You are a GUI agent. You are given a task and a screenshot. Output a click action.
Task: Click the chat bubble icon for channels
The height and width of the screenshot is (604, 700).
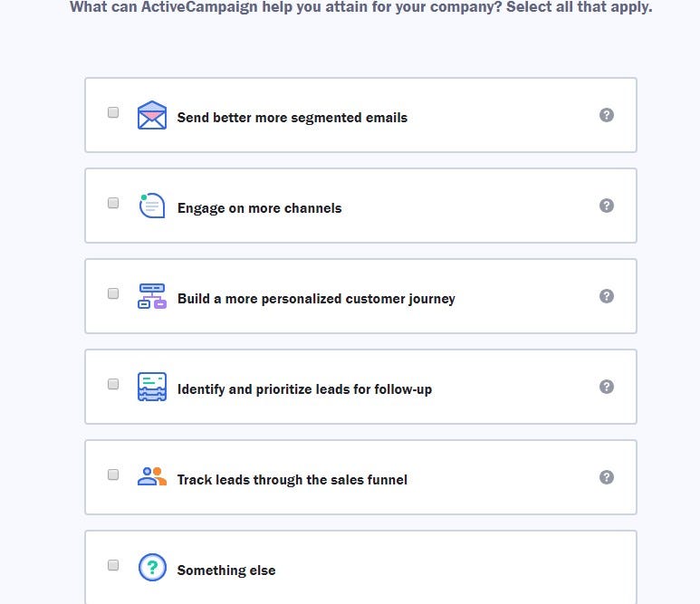click(x=152, y=206)
